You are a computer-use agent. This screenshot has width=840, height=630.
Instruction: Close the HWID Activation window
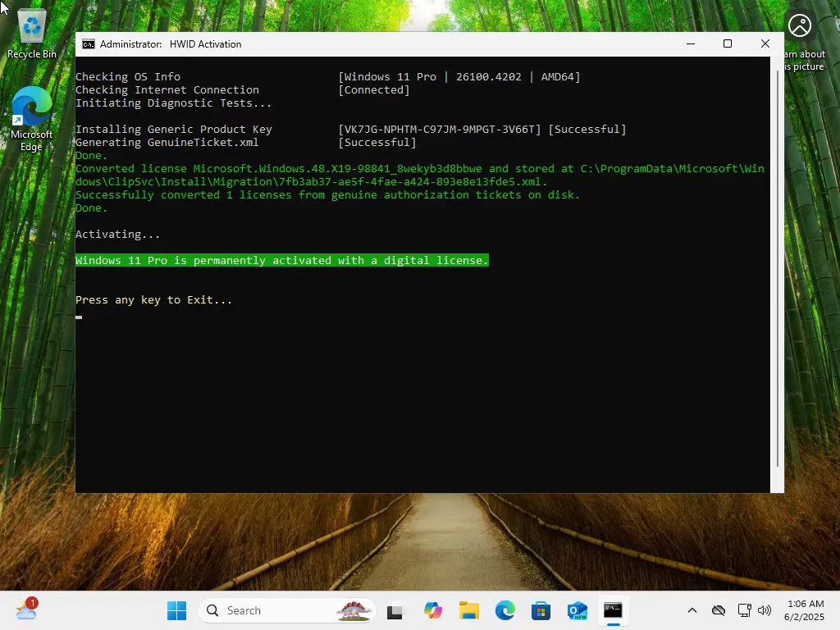click(765, 44)
